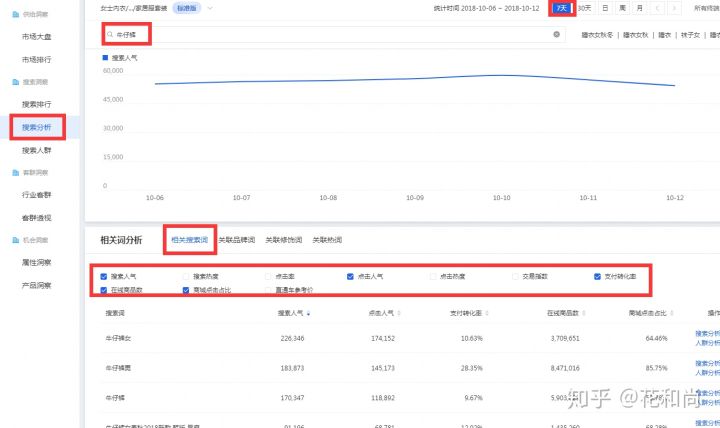Screen dimensions: 720x428
Task: Click the 机会洞察 section folder icon
Action: pyautogui.click(x=14, y=240)
